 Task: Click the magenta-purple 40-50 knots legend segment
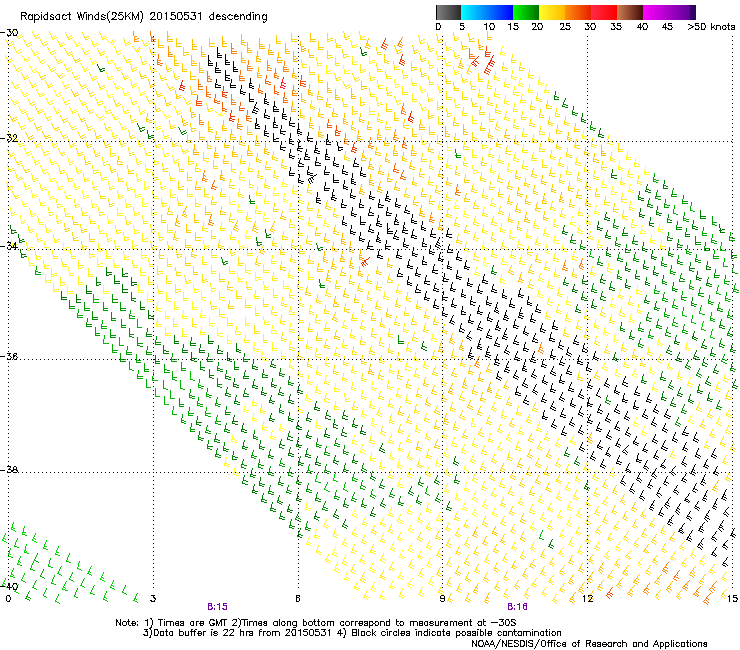669,12
